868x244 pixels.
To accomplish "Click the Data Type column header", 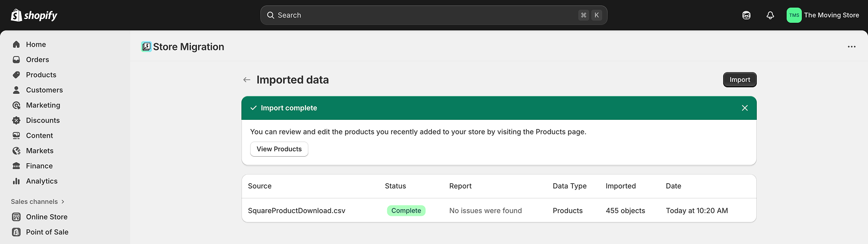I will (x=570, y=186).
